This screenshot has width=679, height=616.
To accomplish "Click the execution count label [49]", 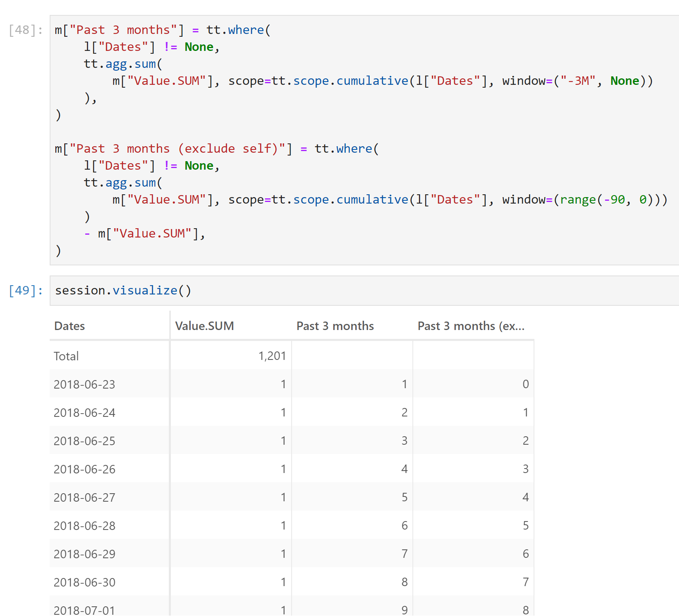I will click(23, 290).
